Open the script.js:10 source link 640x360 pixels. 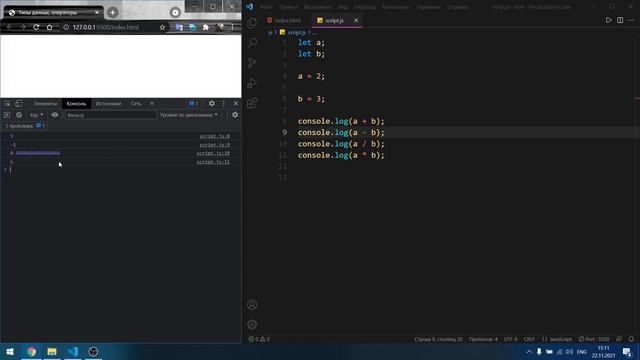[213, 153]
